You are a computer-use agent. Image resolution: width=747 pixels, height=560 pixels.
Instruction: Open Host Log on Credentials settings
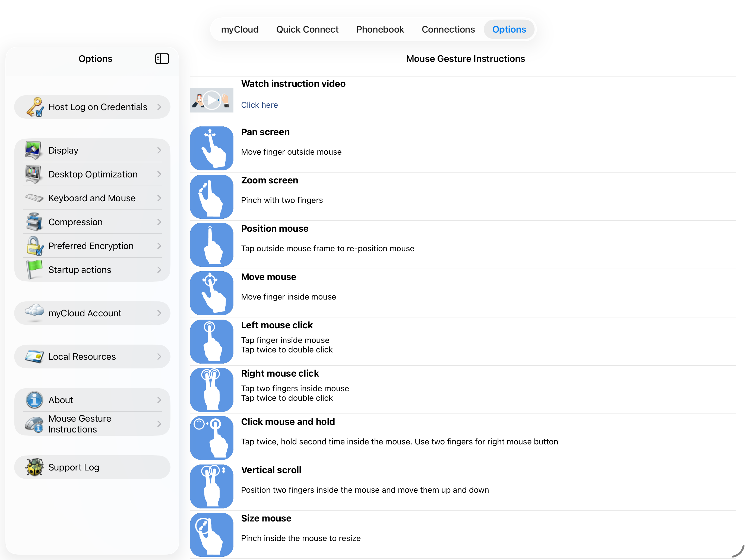(x=92, y=107)
